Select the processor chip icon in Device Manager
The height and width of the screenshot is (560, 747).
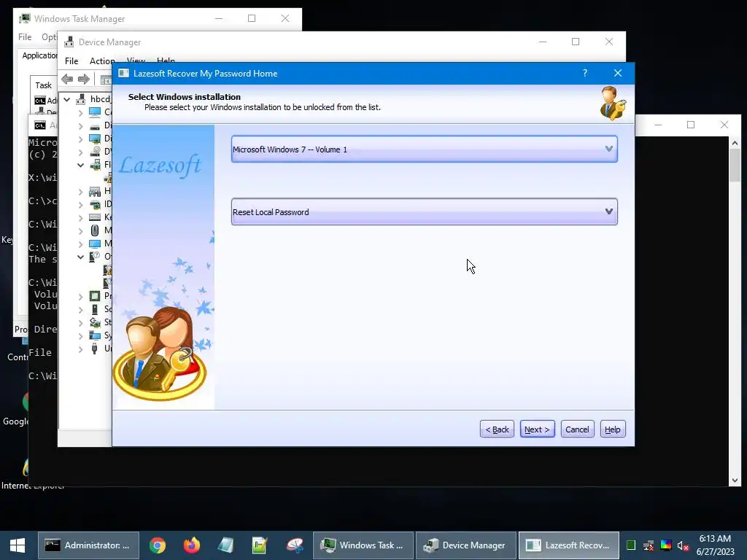(x=95, y=296)
